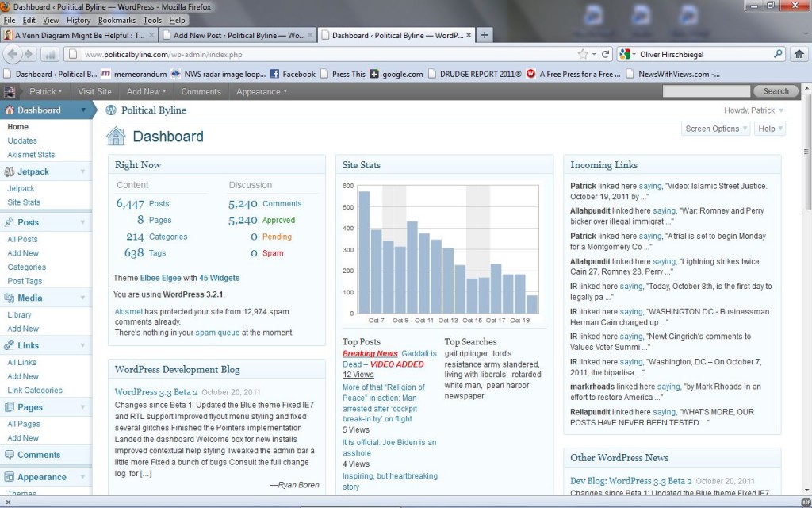The width and height of the screenshot is (812, 508).
Task: Click the Jetpack sidebar icon
Action: (x=10, y=171)
